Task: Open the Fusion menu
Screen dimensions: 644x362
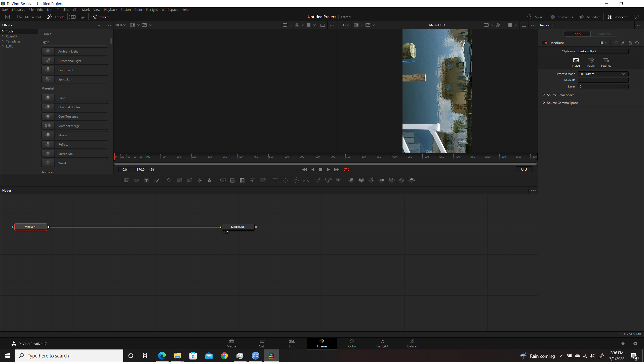Action: tap(126, 10)
